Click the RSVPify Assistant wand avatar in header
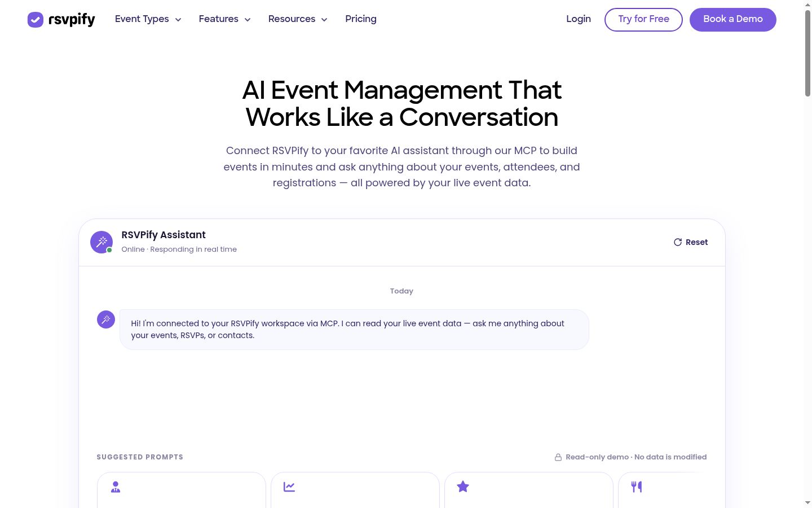Image resolution: width=812 pixels, height=508 pixels. (101, 242)
